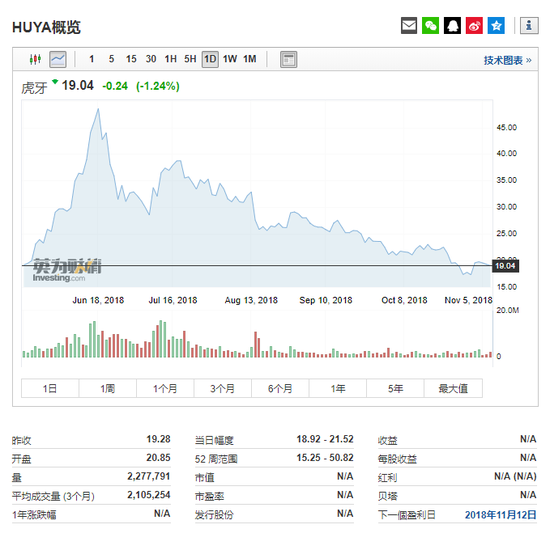The height and width of the screenshot is (533, 550).
Task: Open the info icon near share buttons
Action: pyautogui.click(x=529, y=26)
